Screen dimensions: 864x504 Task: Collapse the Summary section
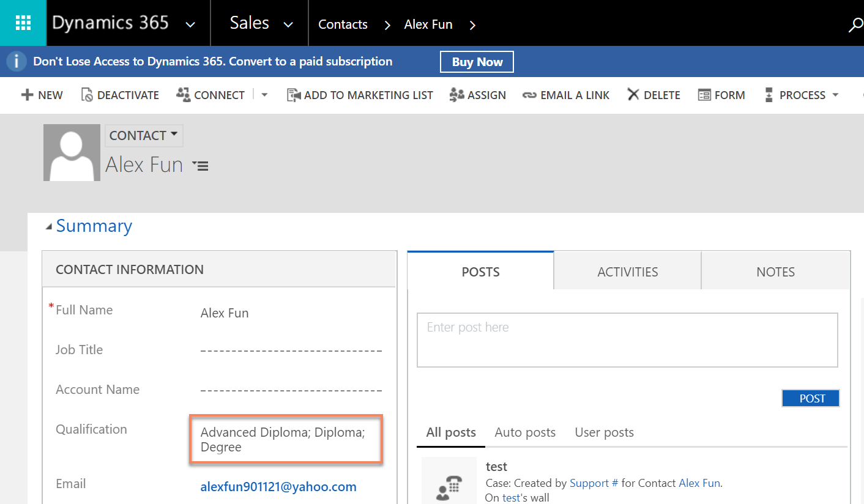pyautogui.click(x=49, y=225)
